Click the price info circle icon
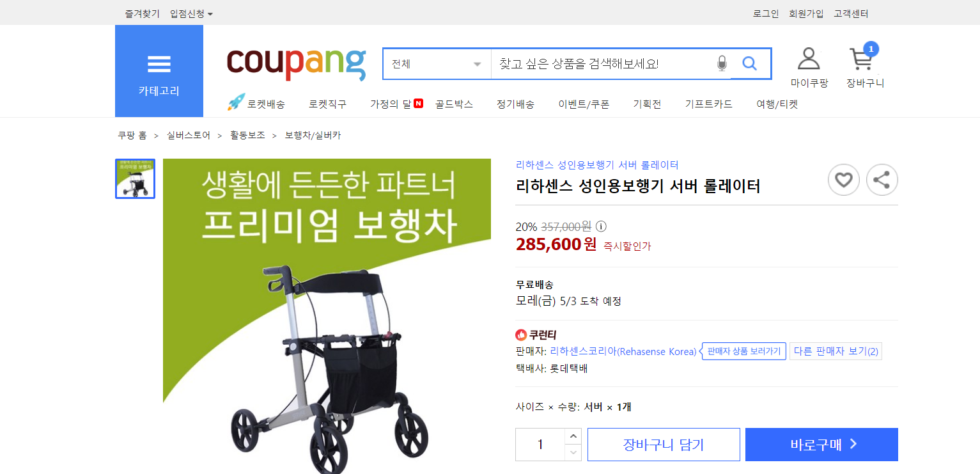 click(601, 226)
